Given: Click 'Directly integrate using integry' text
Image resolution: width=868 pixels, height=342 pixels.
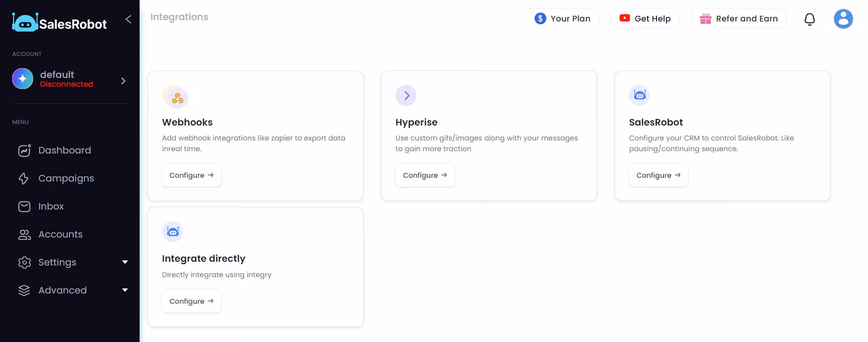Looking at the screenshot, I should [217, 275].
